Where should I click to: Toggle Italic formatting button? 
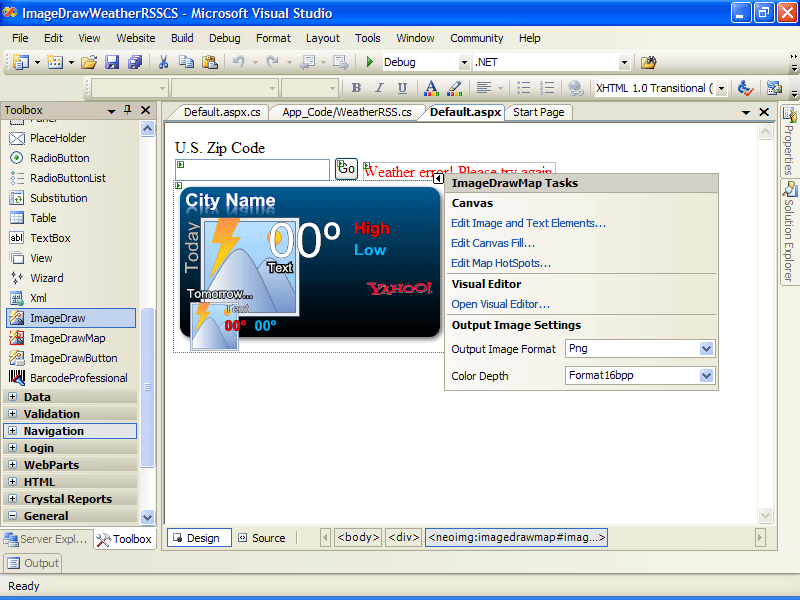coord(379,88)
